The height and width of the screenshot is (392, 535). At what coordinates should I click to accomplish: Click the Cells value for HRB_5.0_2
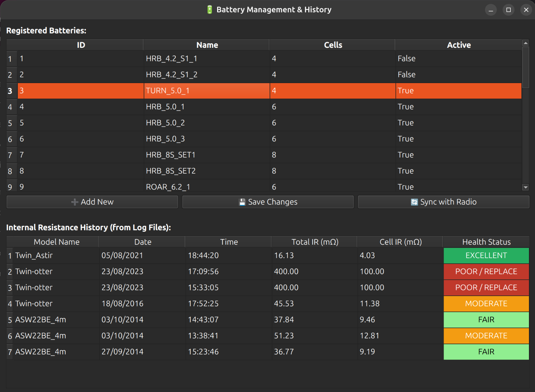tap(332, 123)
